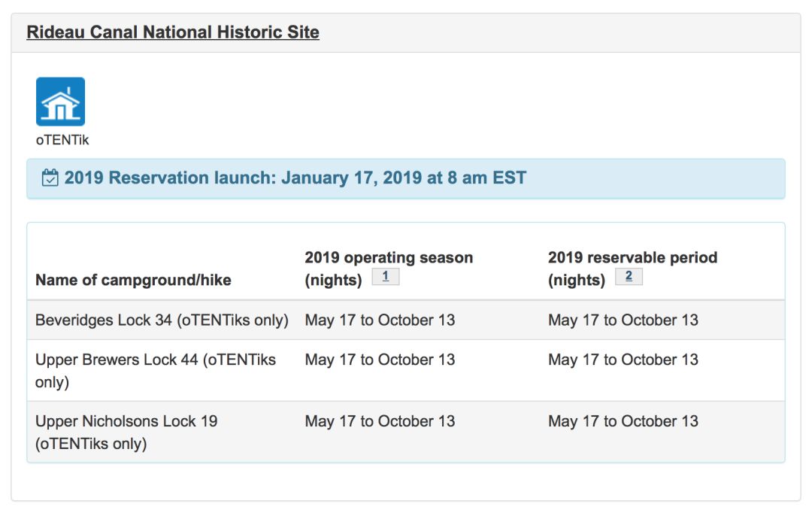Viewport: 812px width, 513px height.
Task: Click the Name of campground/hike column header
Action: pyautogui.click(x=133, y=280)
